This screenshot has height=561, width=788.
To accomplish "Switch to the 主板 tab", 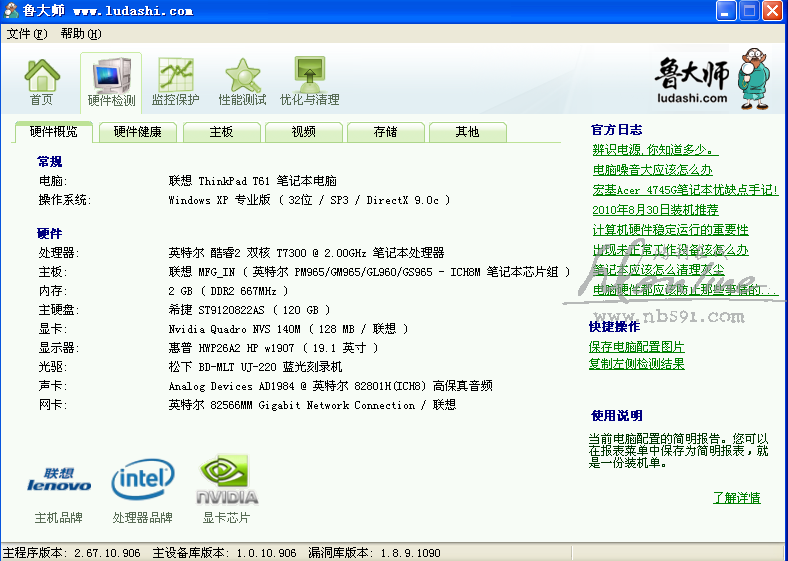I will [x=221, y=132].
